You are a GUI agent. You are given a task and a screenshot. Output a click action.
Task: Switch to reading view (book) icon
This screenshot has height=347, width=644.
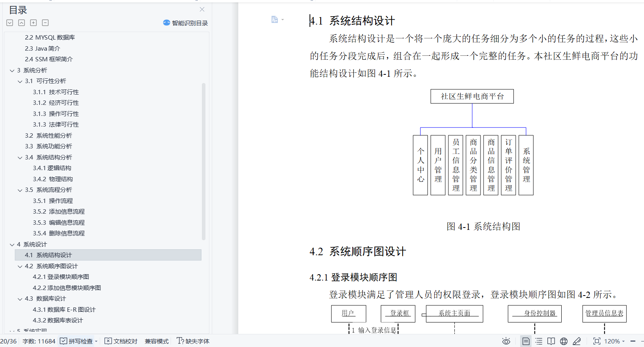[551, 341]
